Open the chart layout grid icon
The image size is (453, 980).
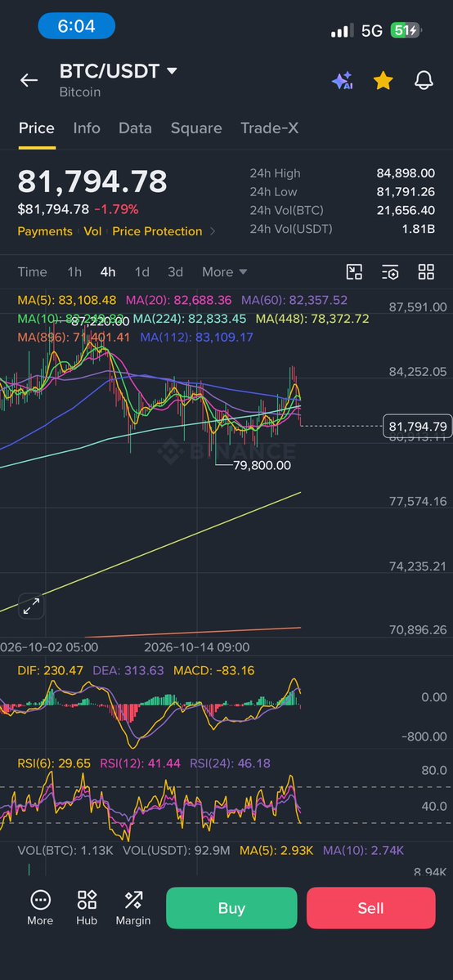426,272
